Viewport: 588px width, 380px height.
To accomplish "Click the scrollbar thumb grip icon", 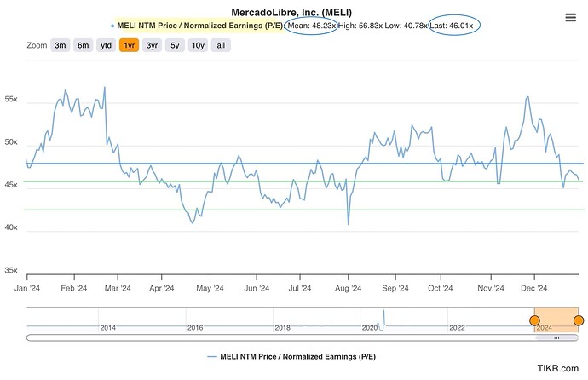I will 556,337.
